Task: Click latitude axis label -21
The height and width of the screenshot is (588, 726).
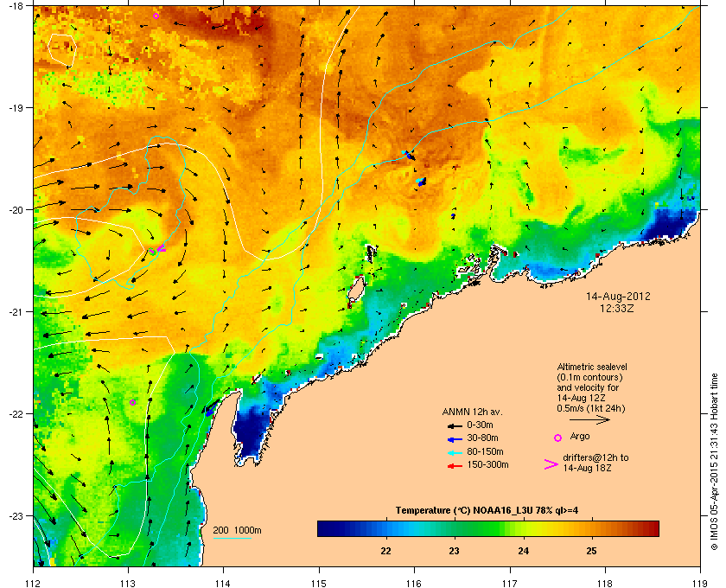Action: tap(15, 312)
